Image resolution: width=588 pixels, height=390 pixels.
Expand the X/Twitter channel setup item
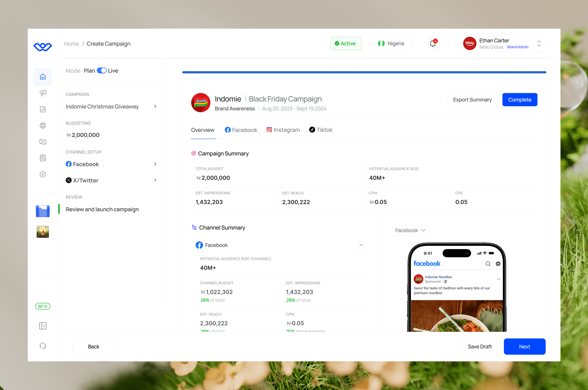point(155,180)
